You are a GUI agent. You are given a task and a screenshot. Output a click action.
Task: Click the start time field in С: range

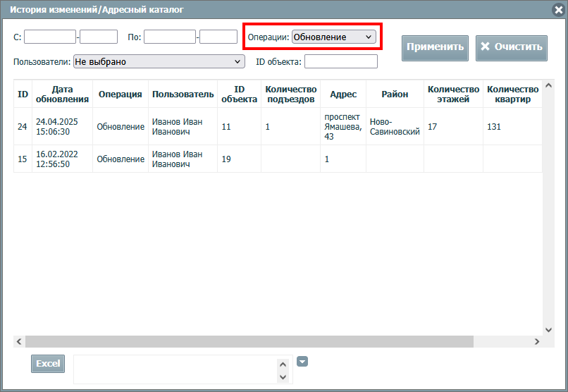coord(99,37)
